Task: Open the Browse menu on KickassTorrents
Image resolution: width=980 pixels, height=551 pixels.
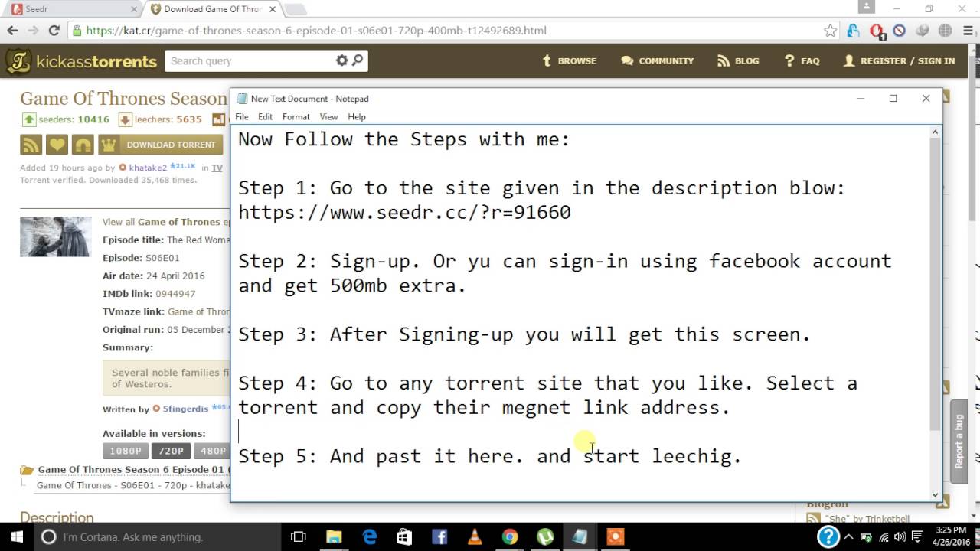Action: 569,60
